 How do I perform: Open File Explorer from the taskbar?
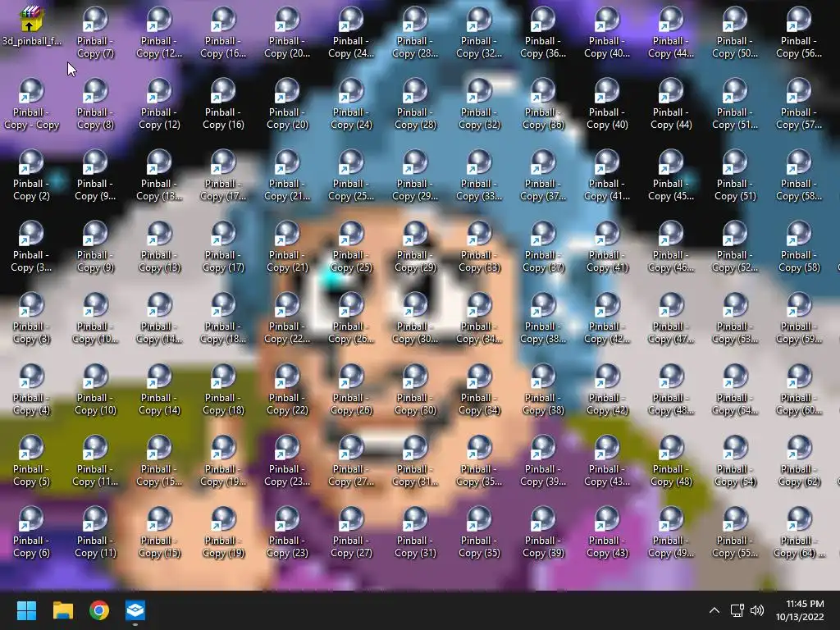(x=62, y=610)
